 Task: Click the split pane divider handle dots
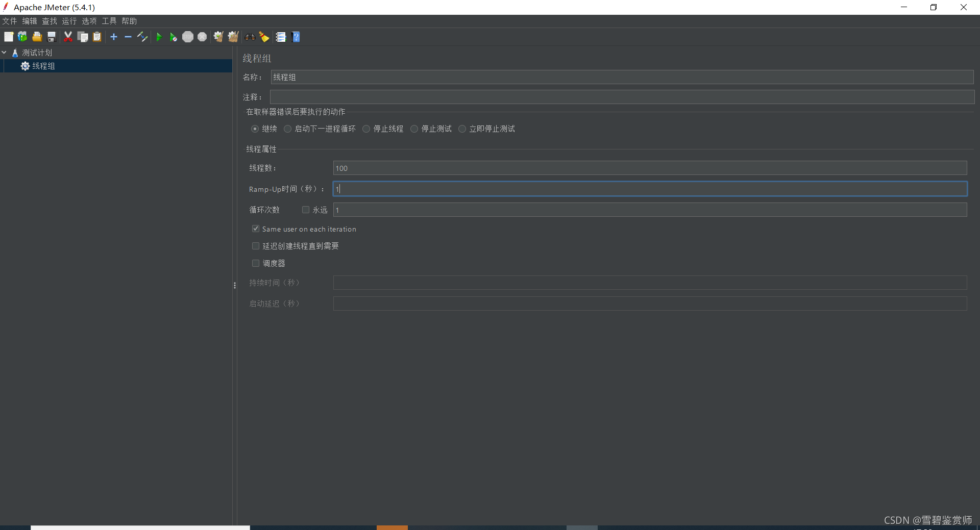[235, 286]
